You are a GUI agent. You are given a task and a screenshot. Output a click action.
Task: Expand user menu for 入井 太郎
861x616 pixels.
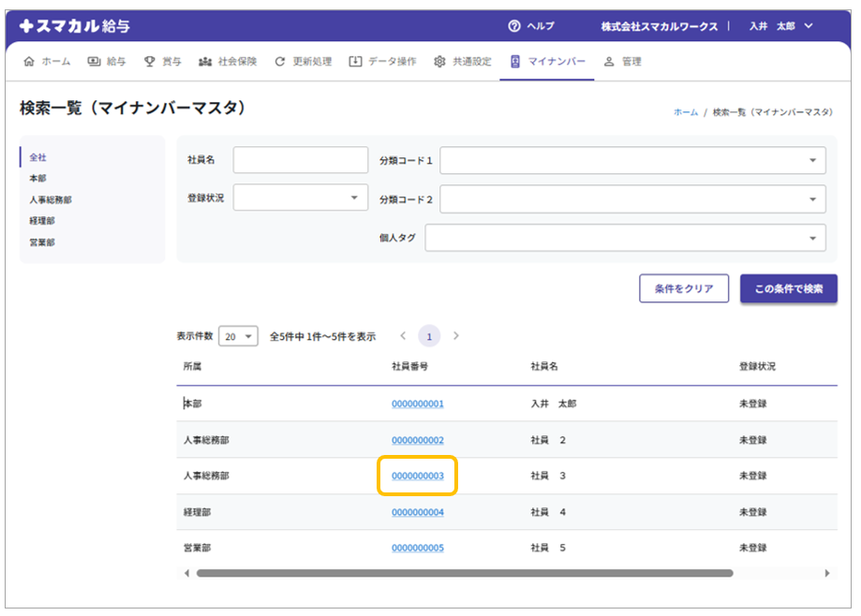tap(780, 26)
